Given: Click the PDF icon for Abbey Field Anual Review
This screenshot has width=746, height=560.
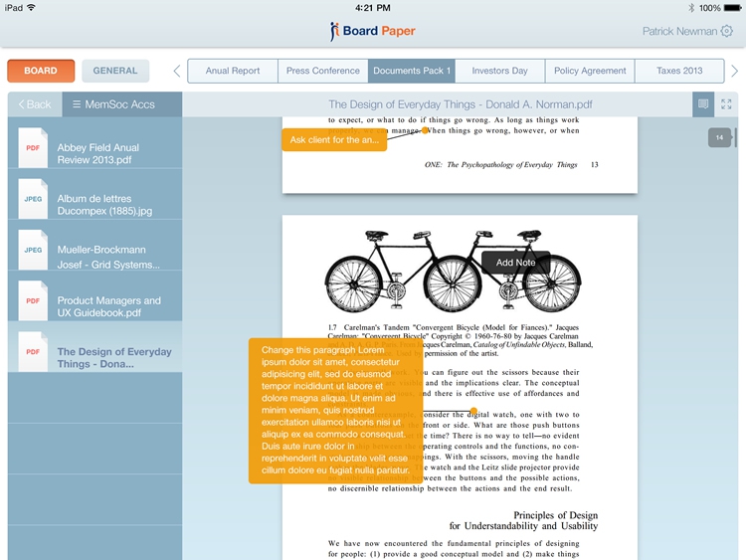Looking at the screenshot, I should (33, 147).
